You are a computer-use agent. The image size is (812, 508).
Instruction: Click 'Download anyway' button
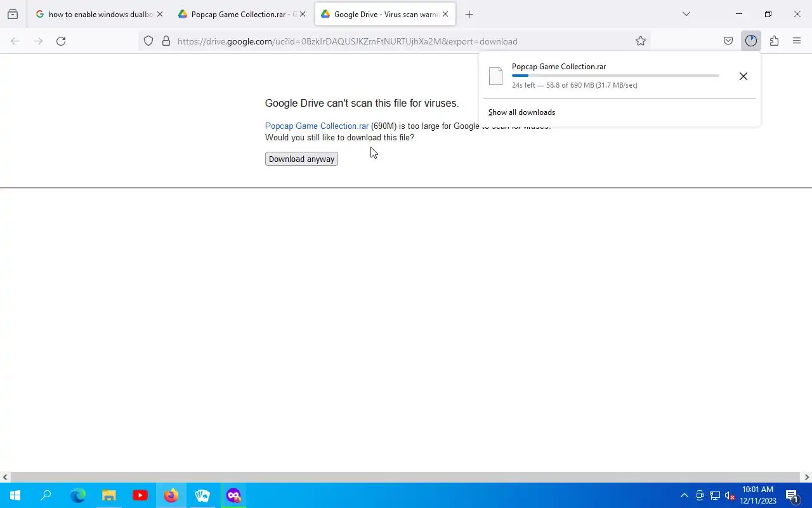(x=301, y=159)
